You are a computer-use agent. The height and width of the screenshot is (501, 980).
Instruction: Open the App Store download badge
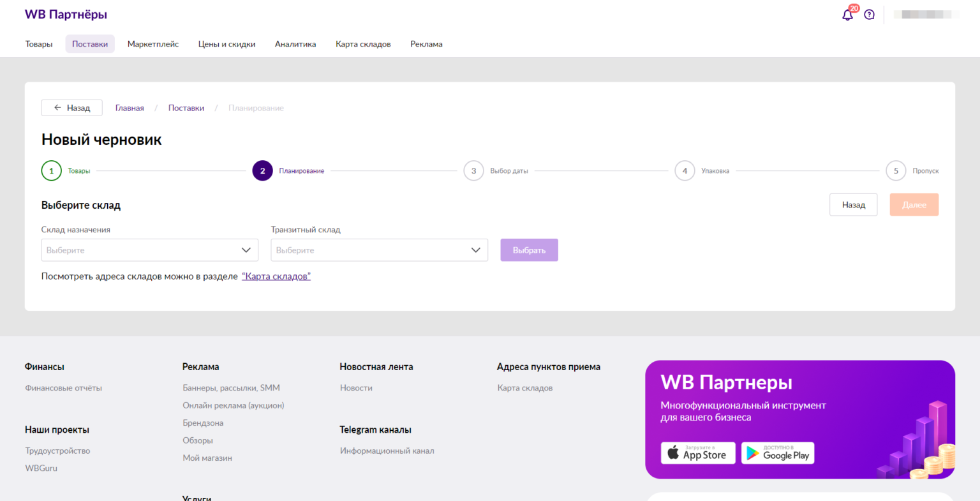698,453
